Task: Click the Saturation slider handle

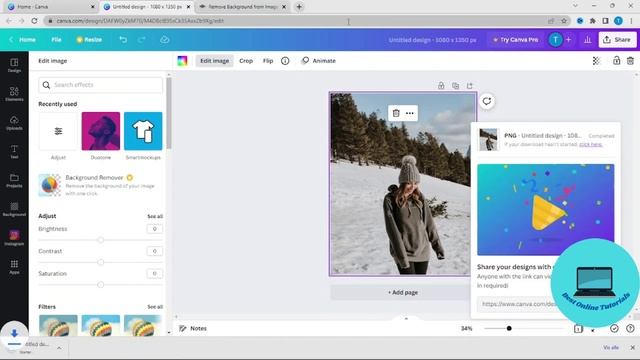Action: click(x=100, y=285)
